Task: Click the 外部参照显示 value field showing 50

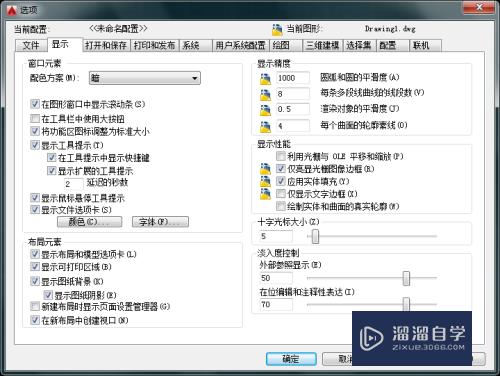Action: [x=276, y=278]
